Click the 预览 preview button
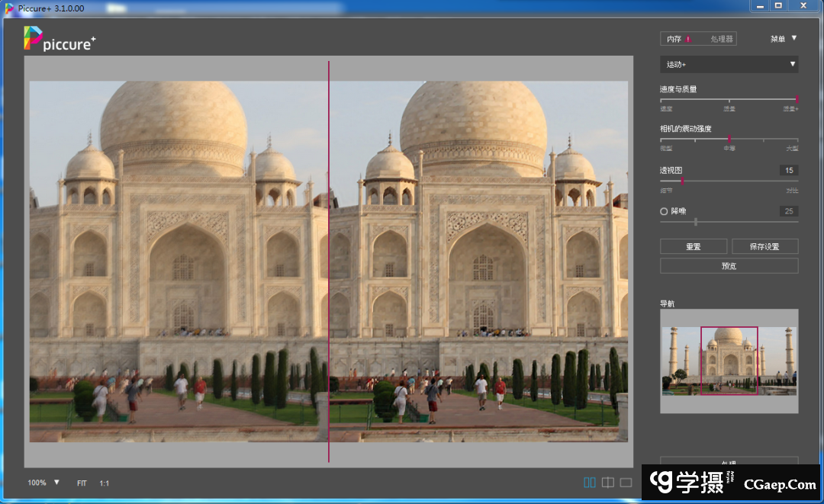 point(729,266)
